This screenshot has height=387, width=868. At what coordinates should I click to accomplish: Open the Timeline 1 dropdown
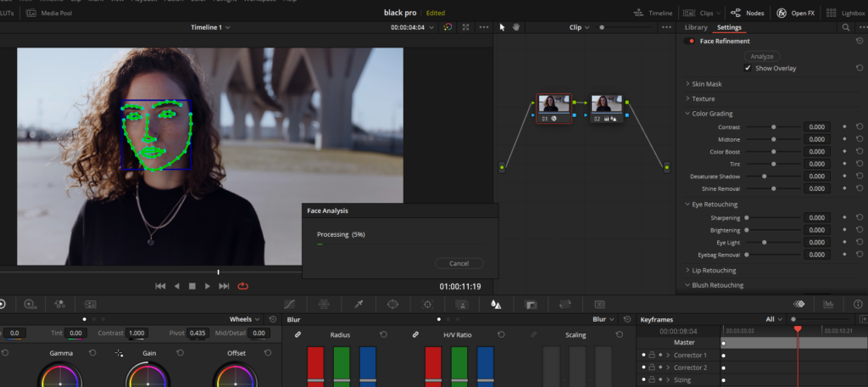pyautogui.click(x=210, y=27)
